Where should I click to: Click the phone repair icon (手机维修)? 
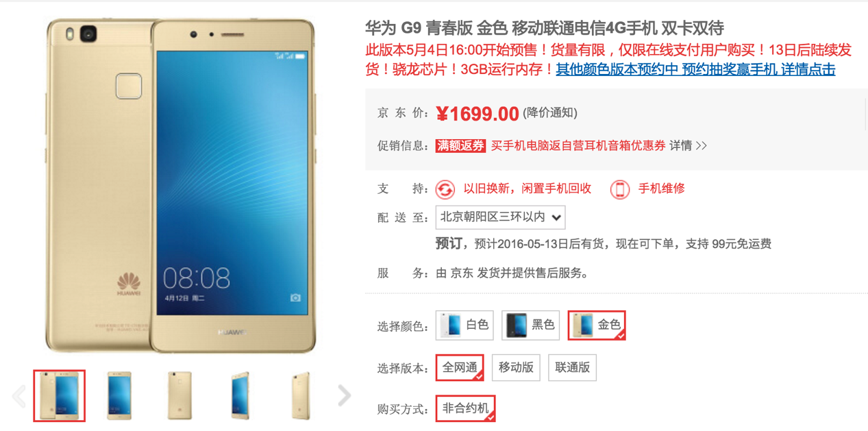(620, 189)
